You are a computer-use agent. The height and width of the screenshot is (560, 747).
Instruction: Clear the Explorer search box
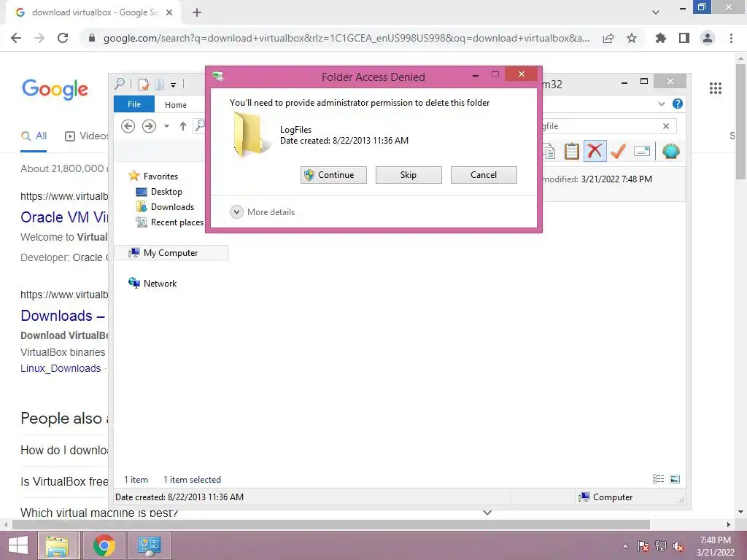click(x=666, y=126)
